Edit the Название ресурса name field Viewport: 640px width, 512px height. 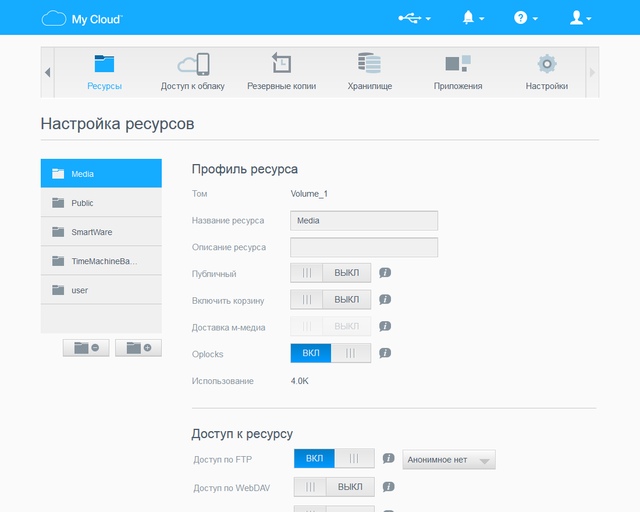click(x=364, y=220)
